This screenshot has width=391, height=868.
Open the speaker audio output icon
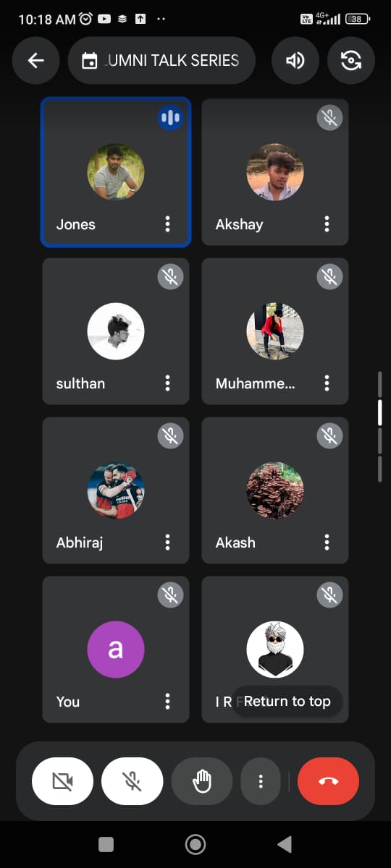(x=295, y=61)
